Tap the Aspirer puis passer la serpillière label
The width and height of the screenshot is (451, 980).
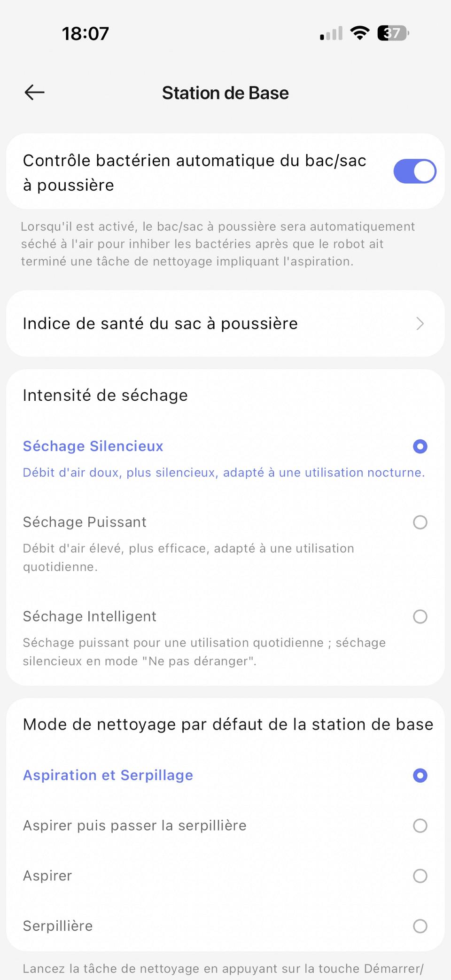tap(135, 825)
